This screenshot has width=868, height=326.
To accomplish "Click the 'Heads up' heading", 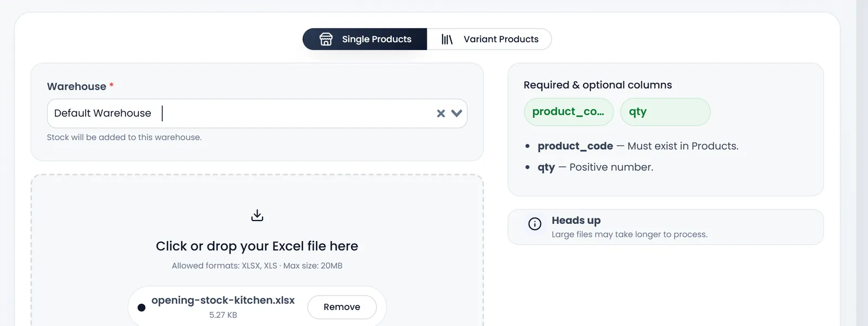I will 576,220.
